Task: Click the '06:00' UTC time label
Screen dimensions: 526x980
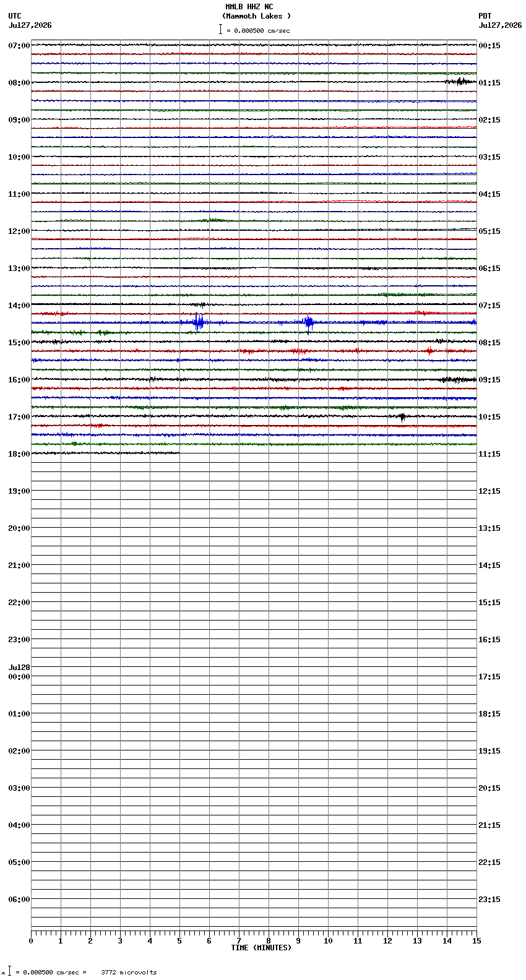Action: 19,900
